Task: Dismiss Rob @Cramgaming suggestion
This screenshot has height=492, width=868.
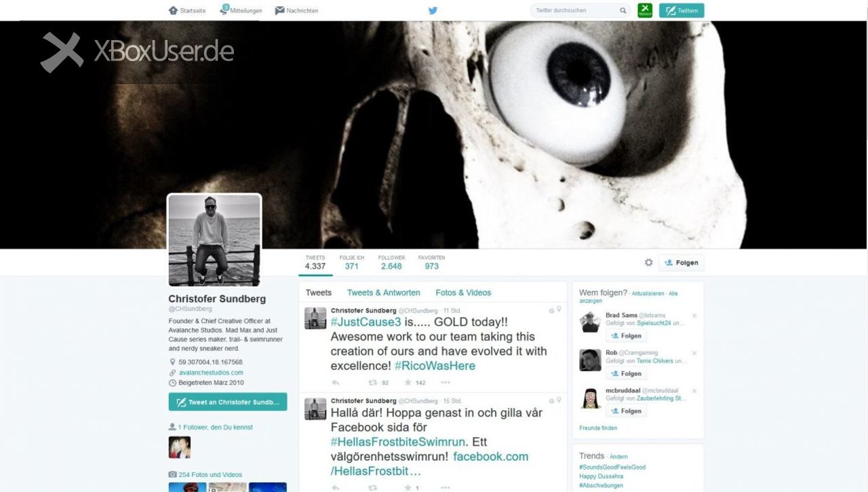Action: pyautogui.click(x=694, y=353)
